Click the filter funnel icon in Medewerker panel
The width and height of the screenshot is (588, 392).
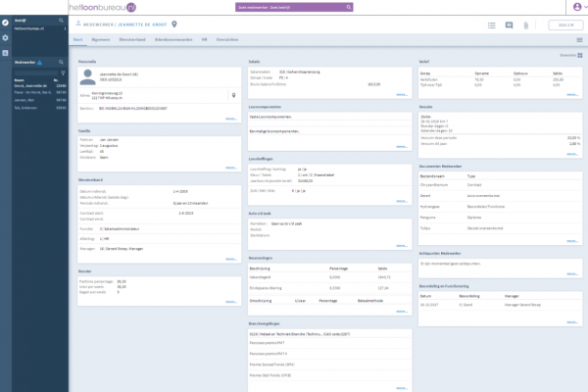tap(65, 72)
